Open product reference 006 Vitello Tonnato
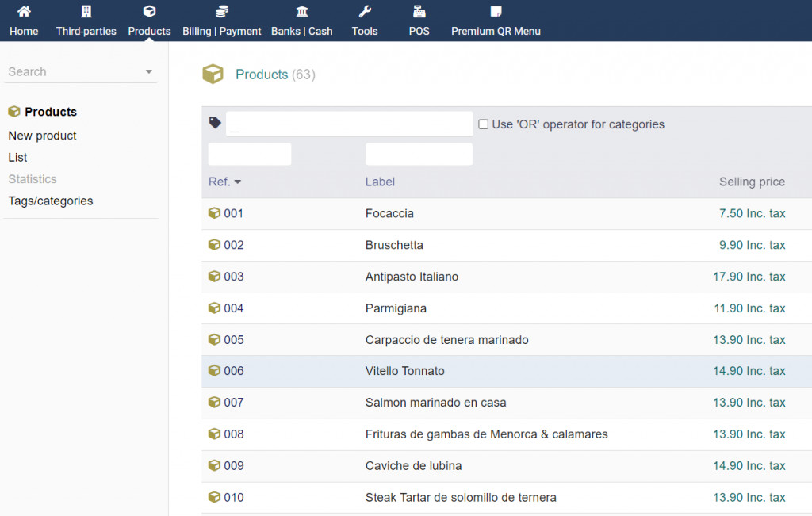 point(233,371)
